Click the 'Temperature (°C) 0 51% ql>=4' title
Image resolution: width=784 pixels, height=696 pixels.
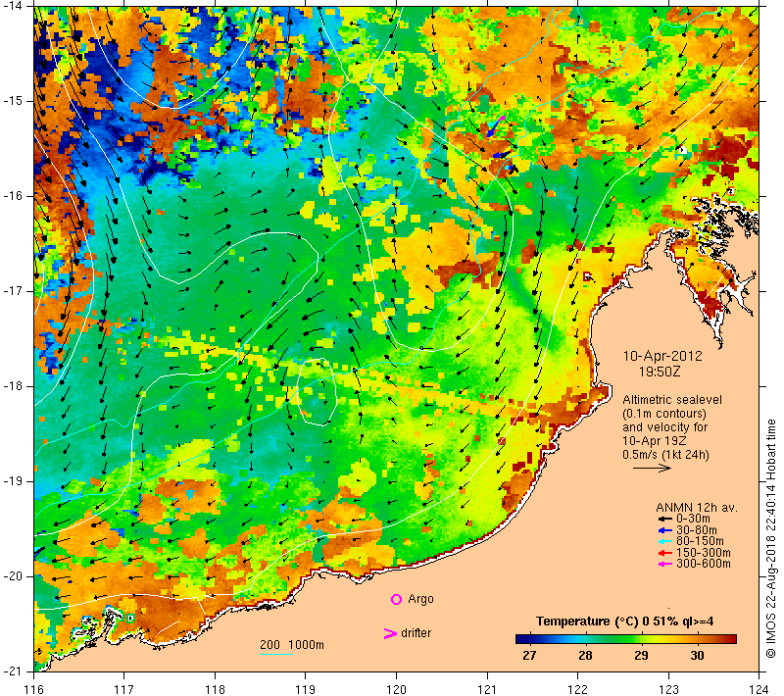(624, 621)
